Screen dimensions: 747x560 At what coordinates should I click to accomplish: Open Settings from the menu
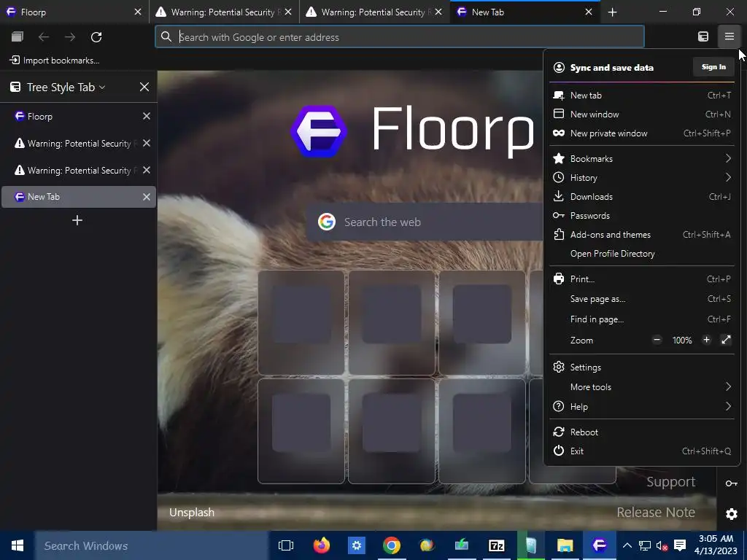pyautogui.click(x=642, y=367)
